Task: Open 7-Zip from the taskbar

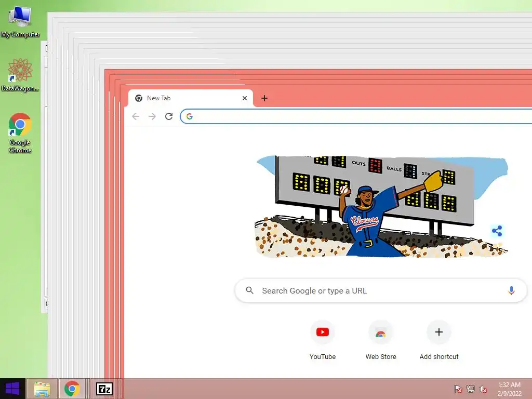Action: [104, 389]
